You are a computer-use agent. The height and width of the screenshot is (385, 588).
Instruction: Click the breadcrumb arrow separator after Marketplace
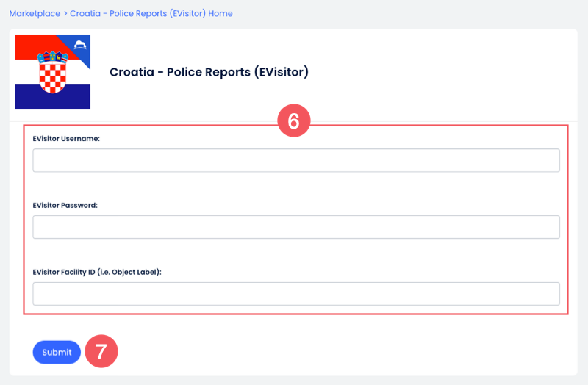[65, 14]
